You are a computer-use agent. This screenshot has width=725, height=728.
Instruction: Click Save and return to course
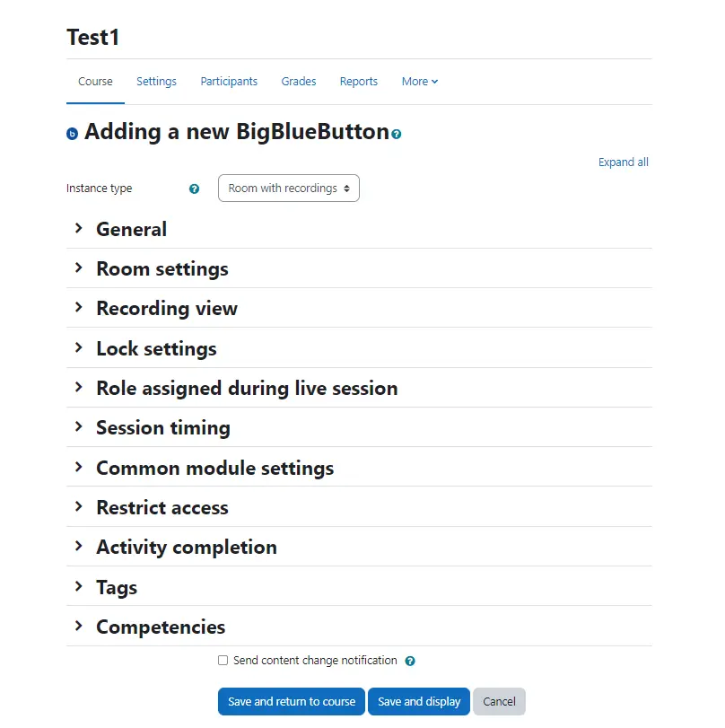292,702
